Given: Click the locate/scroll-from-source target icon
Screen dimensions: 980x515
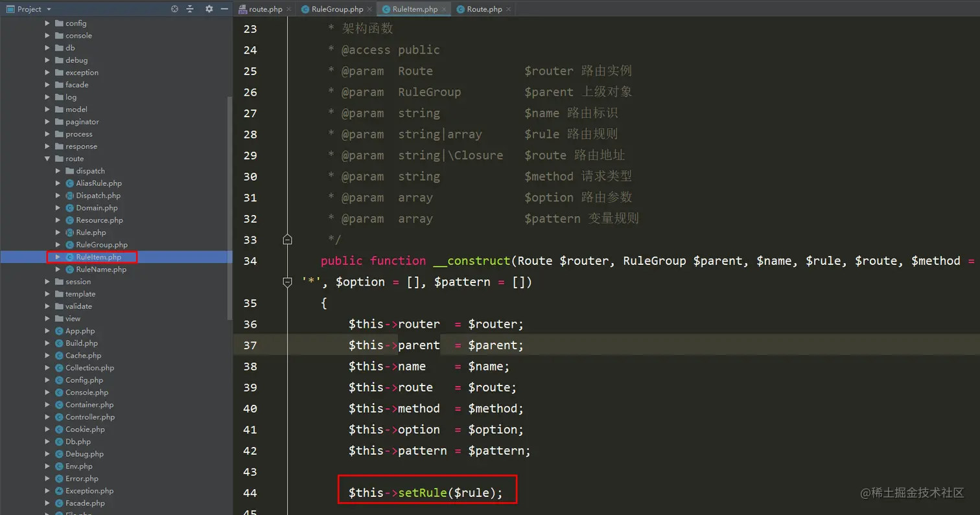Looking at the screenshot, I should (174, 9).
